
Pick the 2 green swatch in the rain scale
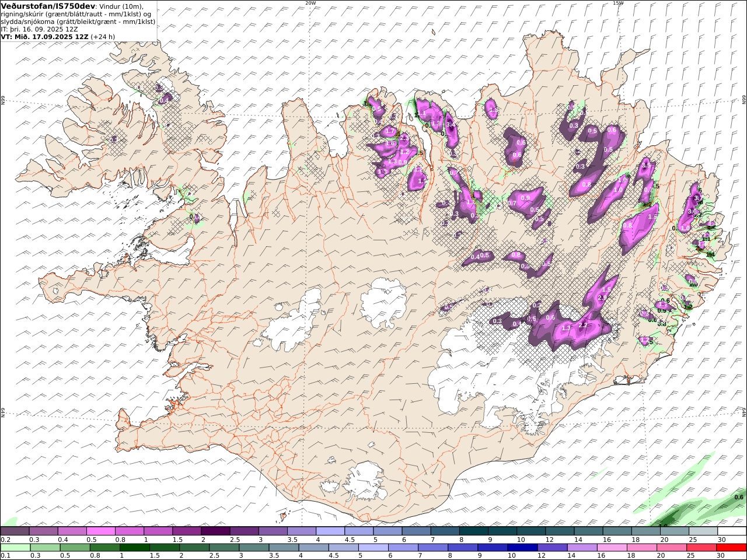coord(194,548)
